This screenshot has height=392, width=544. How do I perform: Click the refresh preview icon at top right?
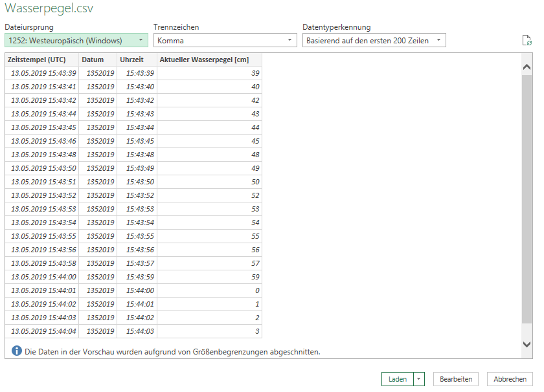527,41
